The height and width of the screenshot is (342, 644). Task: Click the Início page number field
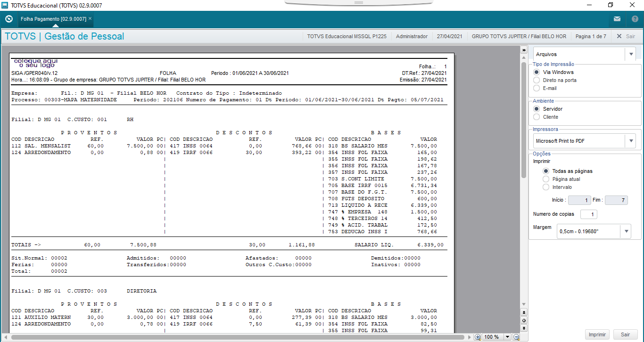coord(579,200)
